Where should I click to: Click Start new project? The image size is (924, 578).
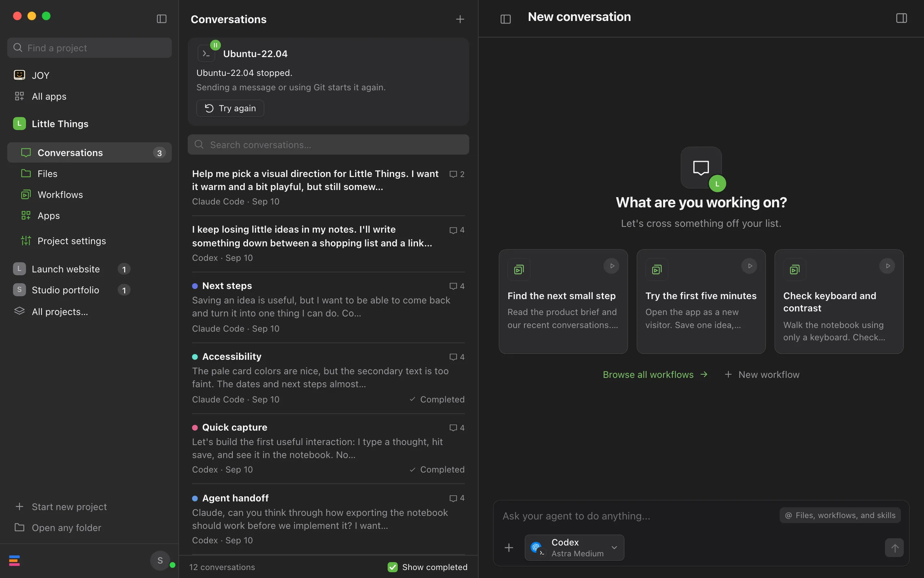pos(90,506)
